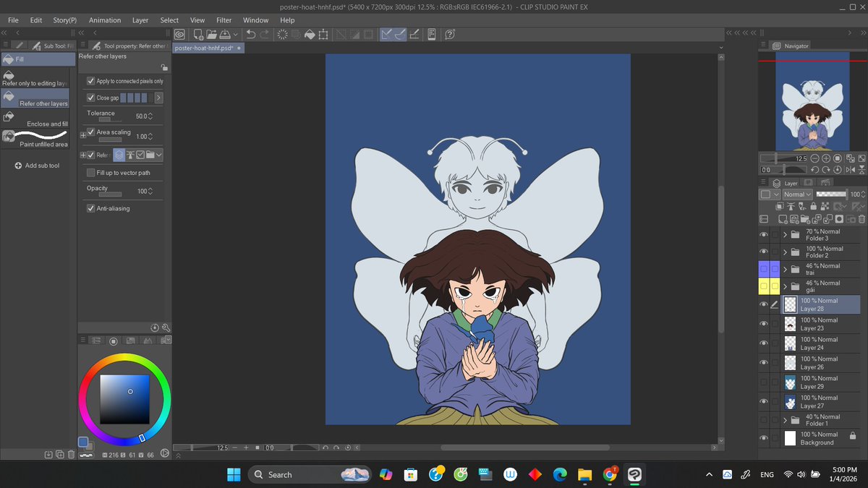Screen dimensions: 868x488
Task: Open the Save icon's dropdown arrow
Action: 235,34
